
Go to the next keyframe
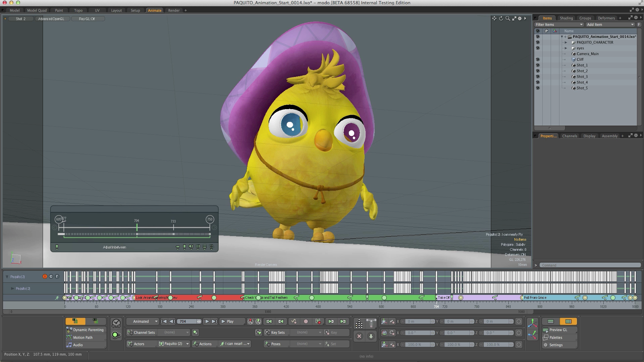(331, 321)
